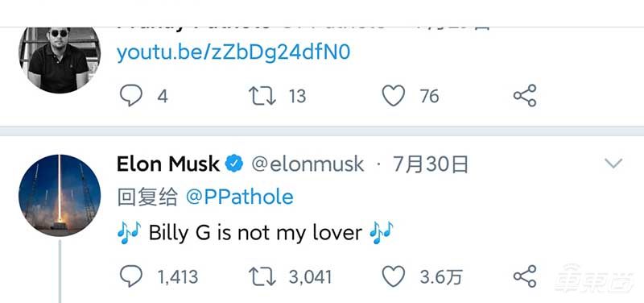Like Elon Musk's tweet with 3.6万 likes
The image size is (644, 303).
coord(394,276)
